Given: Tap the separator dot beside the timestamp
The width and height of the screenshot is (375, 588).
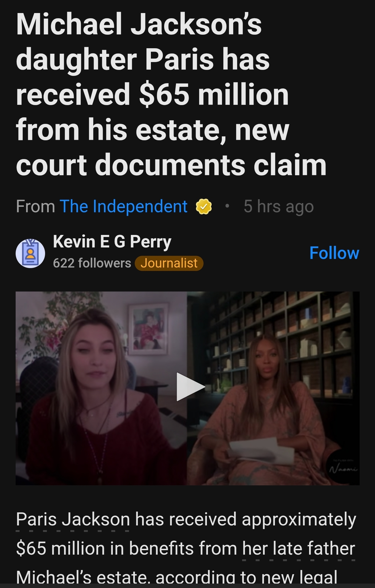Looking at the screenshot, I should [227, 207].
